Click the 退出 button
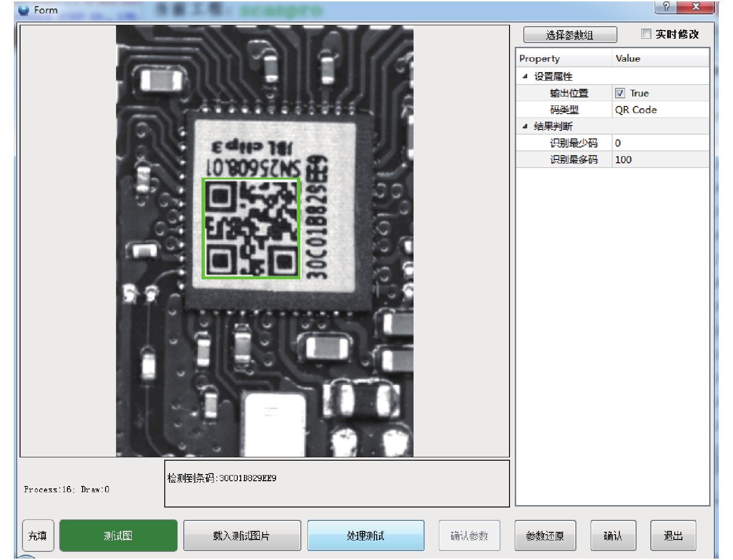The height and width of the screenshot is (560, 733). 673,536
